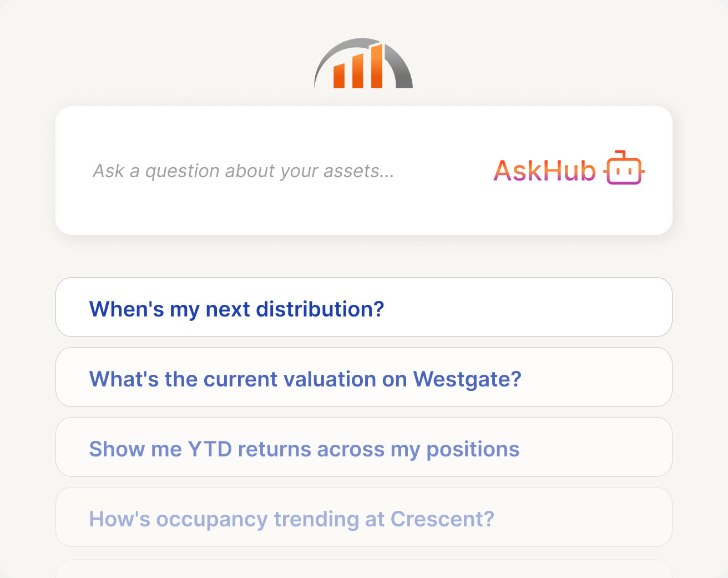The image size is (728, 578).
Task: Click the robot face icon beside AskHub text
Action: (x=624, y=171)
